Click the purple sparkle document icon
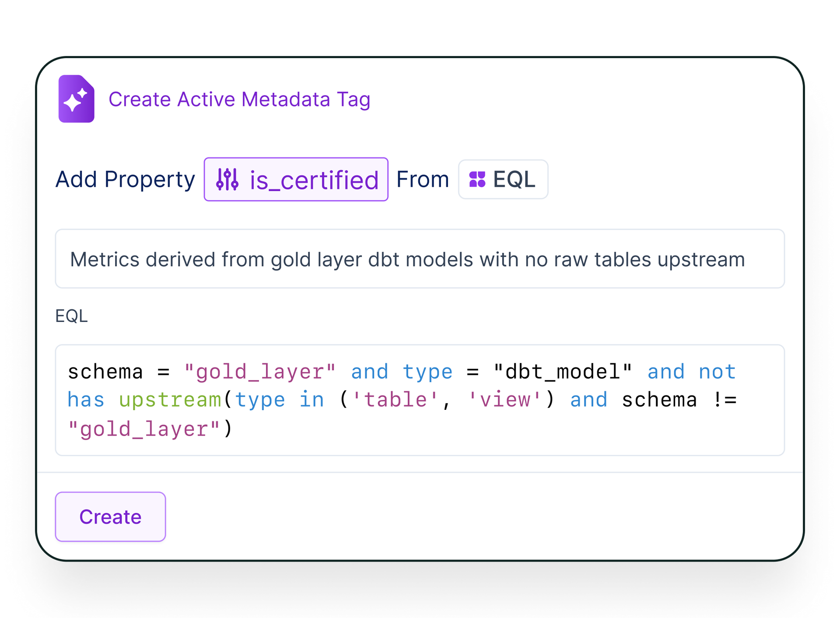This screenshot has height=618, width=840. point(77,99)
